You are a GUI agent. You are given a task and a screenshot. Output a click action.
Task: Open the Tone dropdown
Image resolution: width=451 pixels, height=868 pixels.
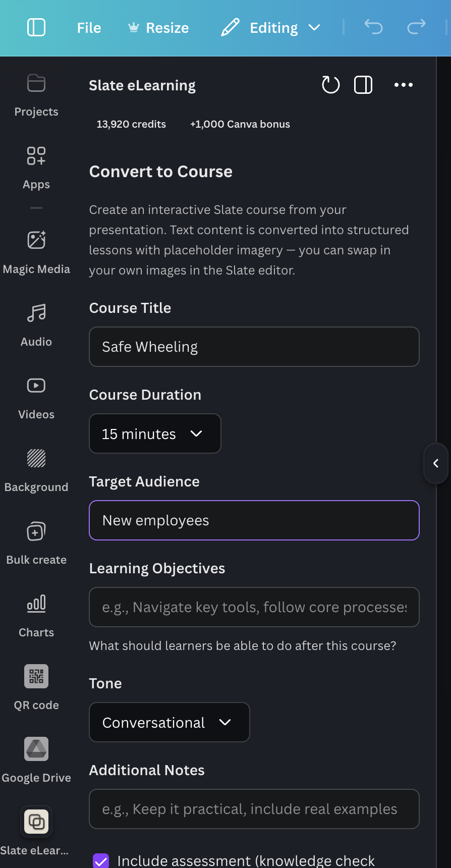coord(170,722)
